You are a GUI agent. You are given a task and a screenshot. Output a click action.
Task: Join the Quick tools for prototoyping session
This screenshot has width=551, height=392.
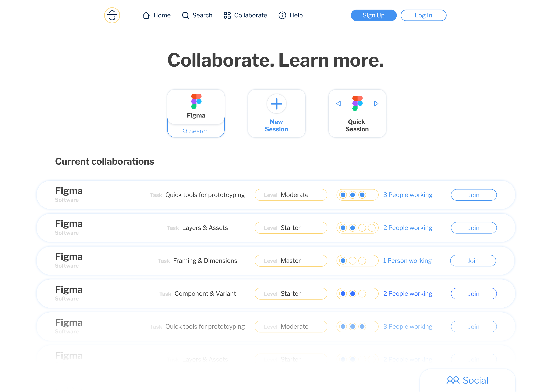474,195
